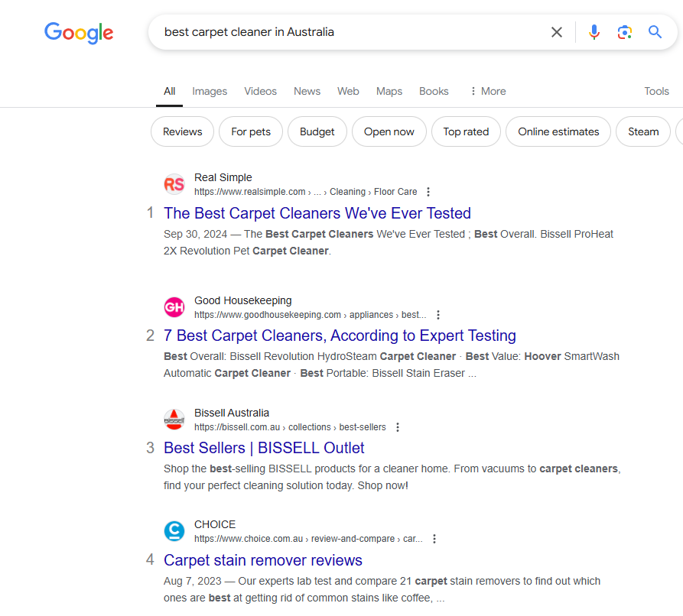Open 7 Best Carpet Cleaners, According to Expert Testing
This screenshot has height=616, width=683.
[x=340, y=336]
